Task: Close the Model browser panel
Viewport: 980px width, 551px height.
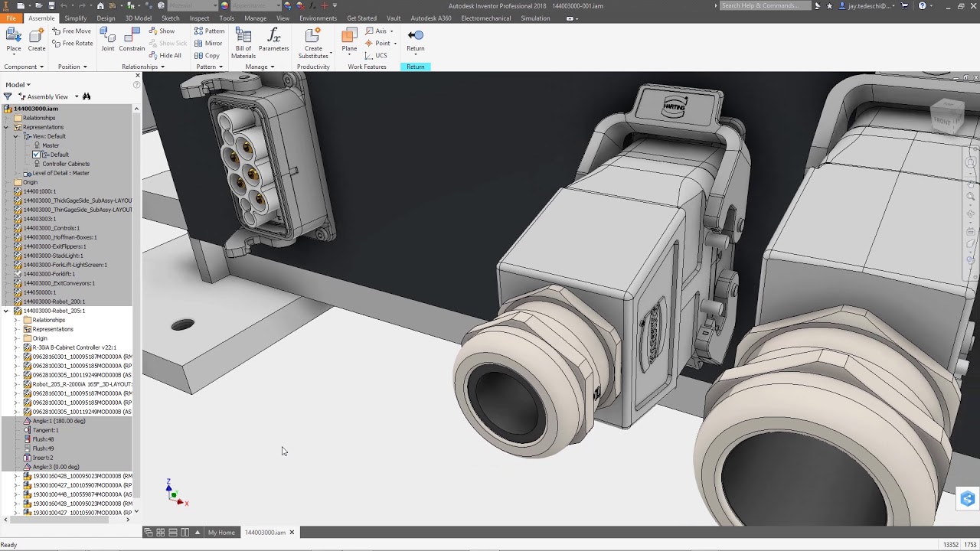Action: (x=138, y=75)
